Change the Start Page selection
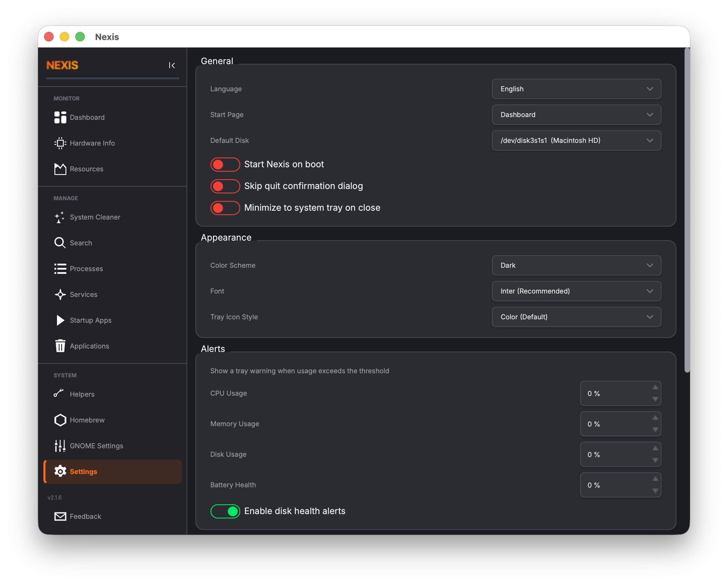 [x=576, y=115]
